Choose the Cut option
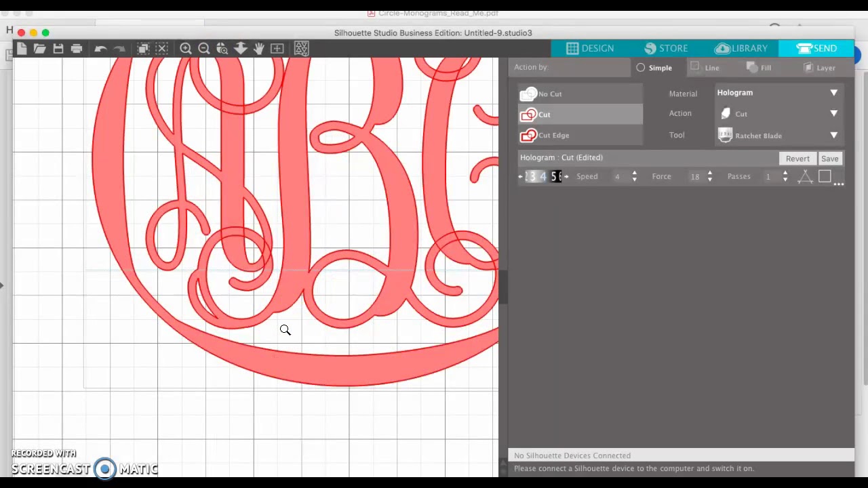 tap(580, 115)
